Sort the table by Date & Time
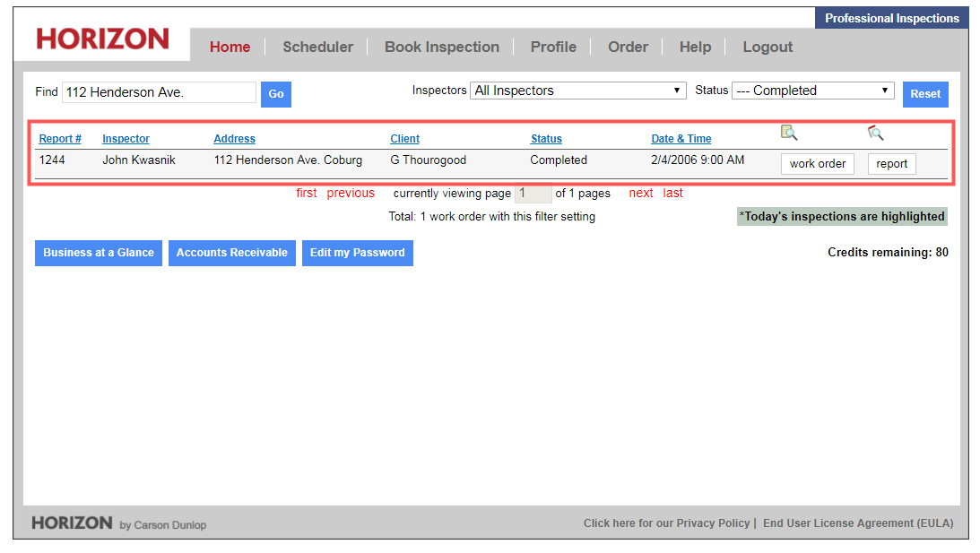Viewport: 980px width, 553px height. coord(681,139)
